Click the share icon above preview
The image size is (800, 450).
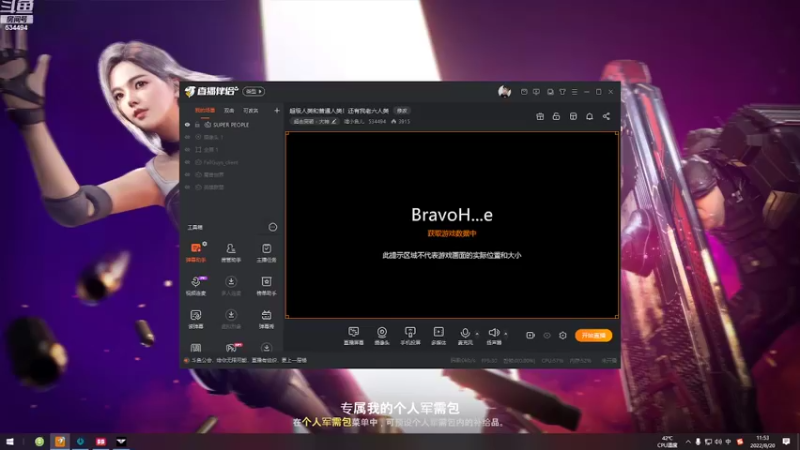tap(606, 116)
